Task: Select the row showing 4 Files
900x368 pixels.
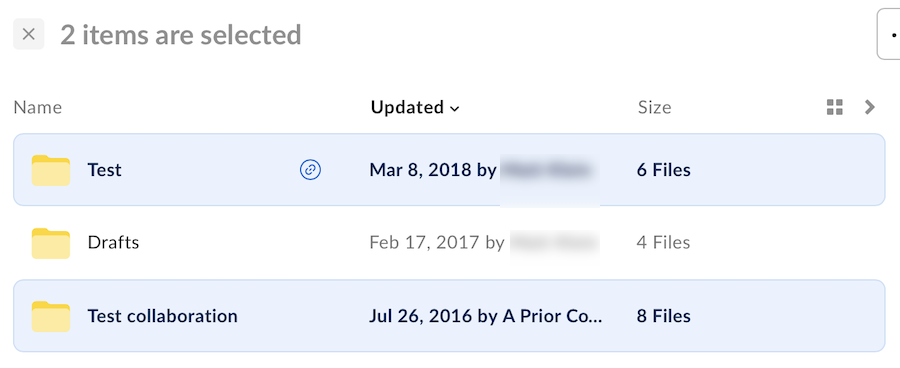Action: point(449,243)
